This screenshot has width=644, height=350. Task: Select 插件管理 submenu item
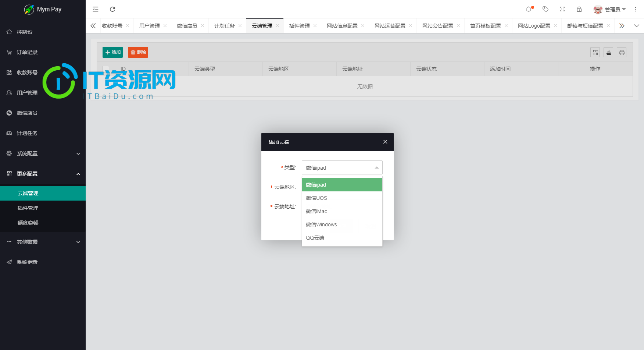43,208
